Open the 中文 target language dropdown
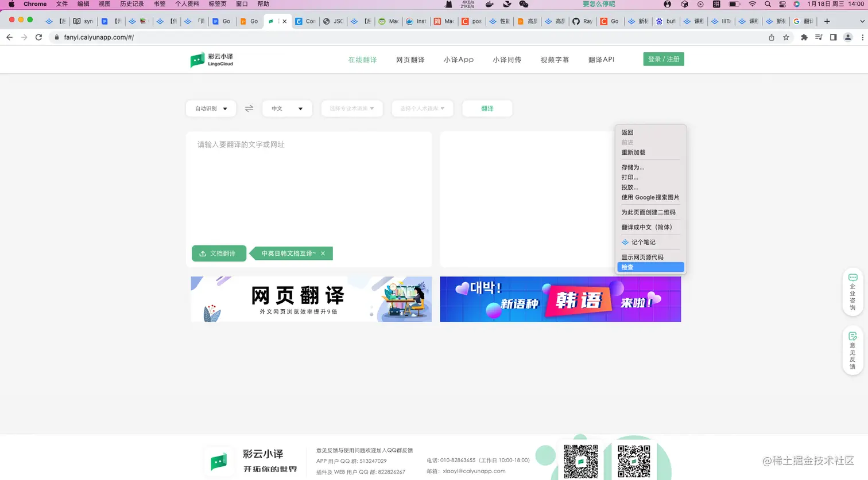Screen dimensions: 868x480 click(x=287, y=108)
